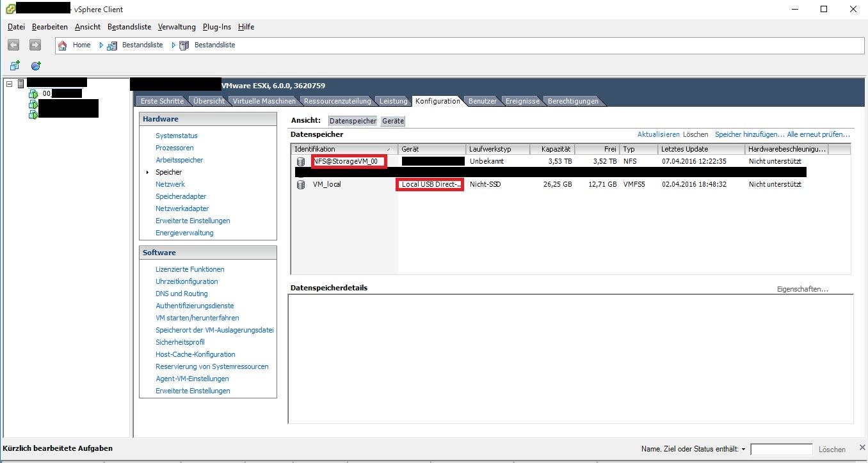Open VM starten/herunterfahren settings
The width and height of the screenshot is (868, 463).
coord(198,318)
